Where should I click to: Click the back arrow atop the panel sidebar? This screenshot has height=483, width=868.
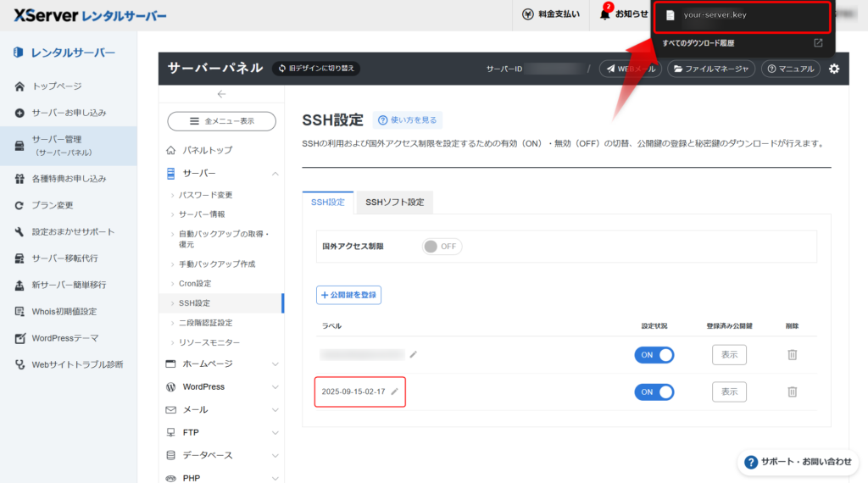click(x=221, y=94)
